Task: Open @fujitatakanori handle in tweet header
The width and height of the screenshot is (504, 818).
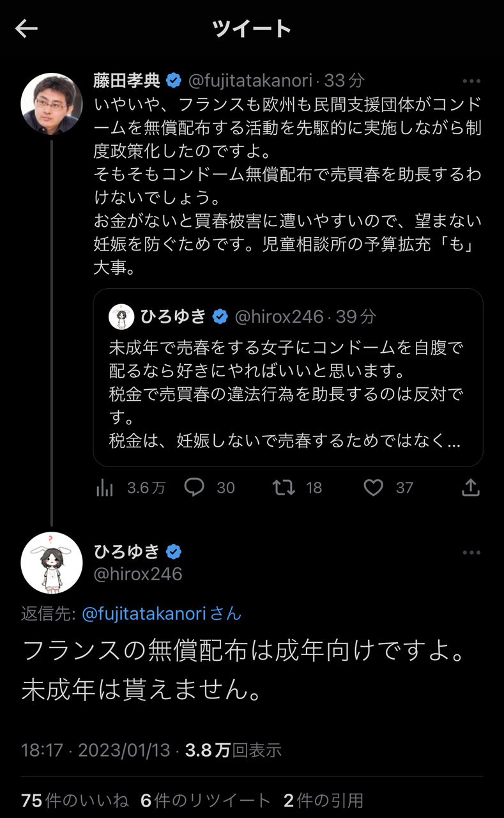Action: point(250,81)
